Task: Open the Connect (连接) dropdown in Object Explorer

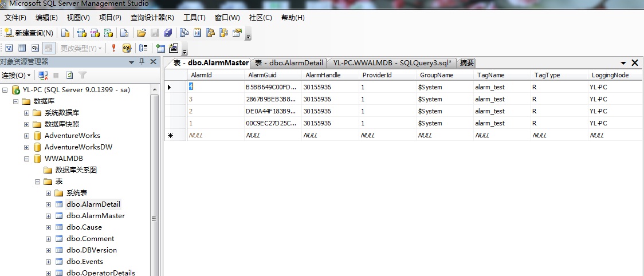Action: pos(17,76)
